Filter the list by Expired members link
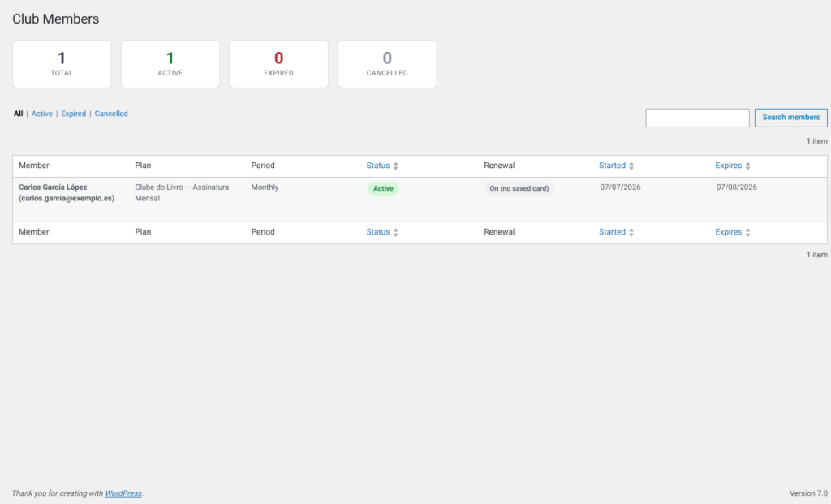 [x=73, y=114]
